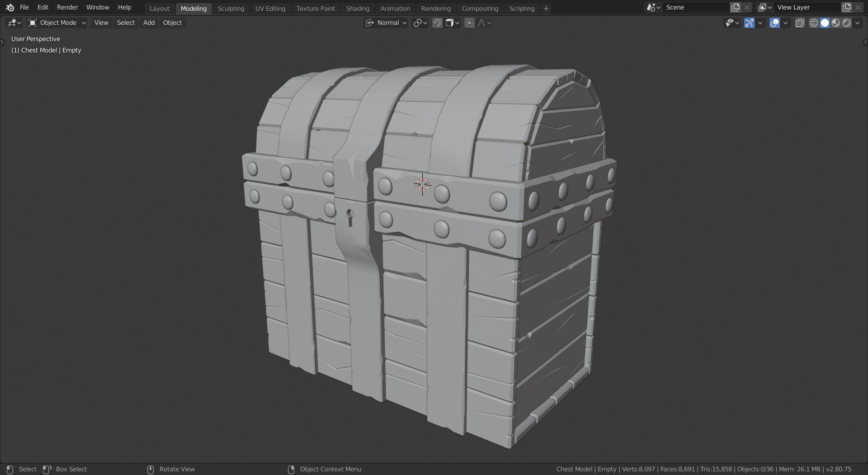This screenshot has height=475, width=868.
Task: Click the chest keyhole on the model
Action: coord(350,217)
